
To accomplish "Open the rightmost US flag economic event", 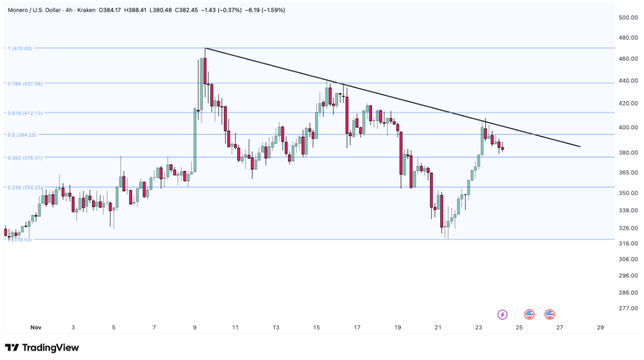I will click(549, 314).
